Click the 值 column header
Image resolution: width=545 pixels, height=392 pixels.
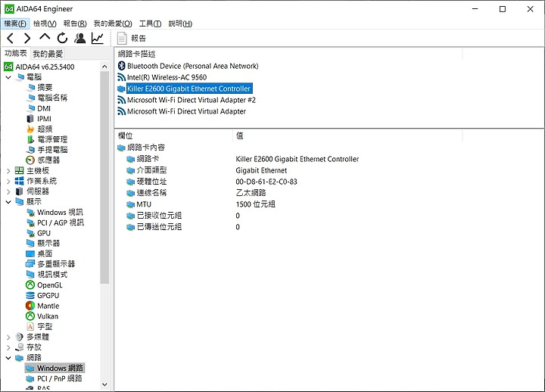[347, 135]
